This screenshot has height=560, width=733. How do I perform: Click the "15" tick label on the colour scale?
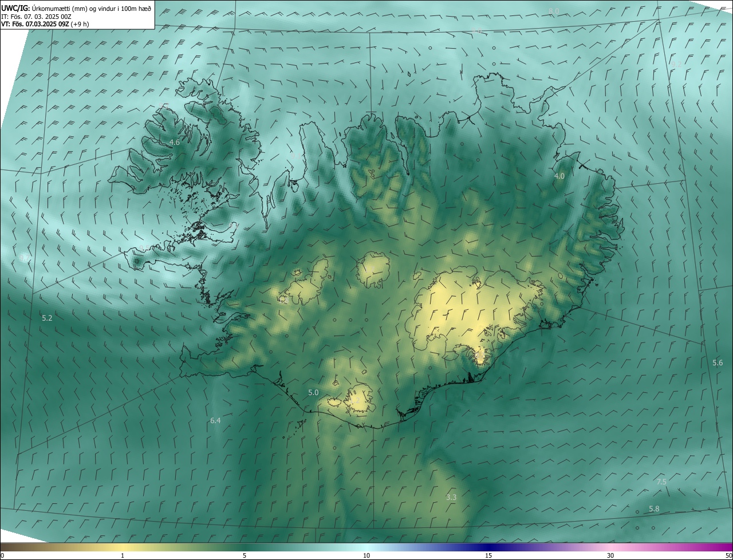pos(488,555)
